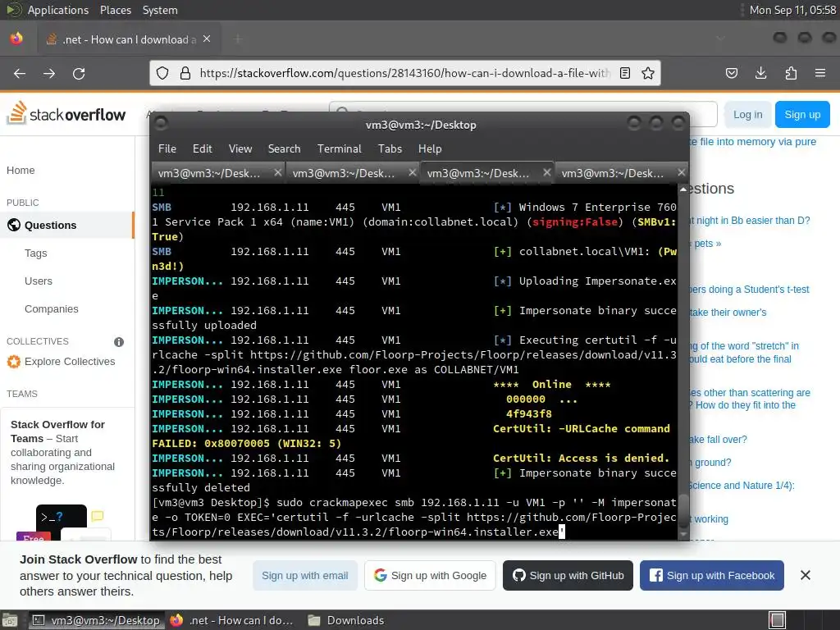This screenshot has width=840, height=630.
Task: Open the padlock site information icon
Action: pyautogui.click(x=185, y=73)
